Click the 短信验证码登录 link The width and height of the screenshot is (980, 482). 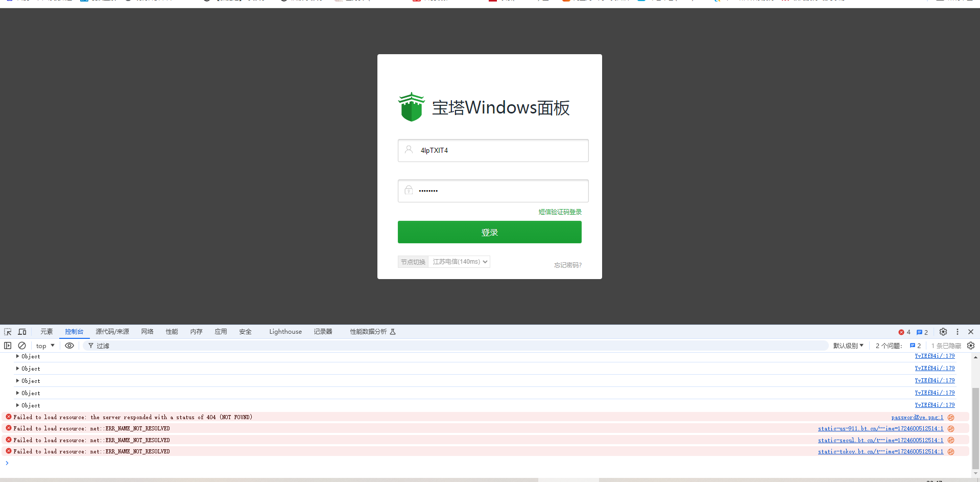(x=560, y=212)
